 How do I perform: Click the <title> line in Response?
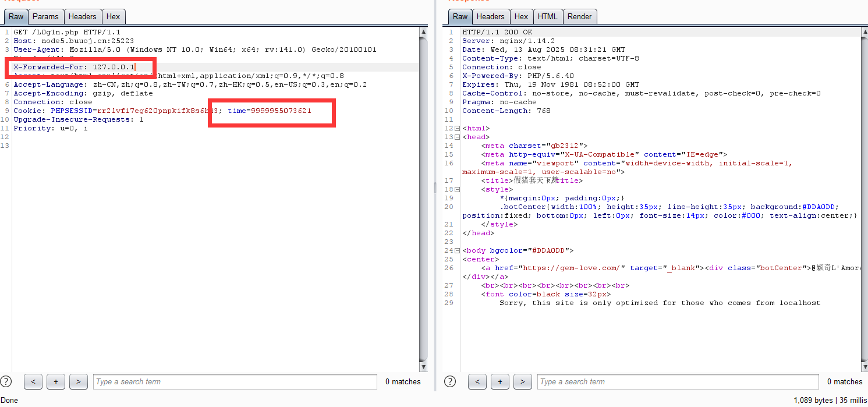point(532,181)
